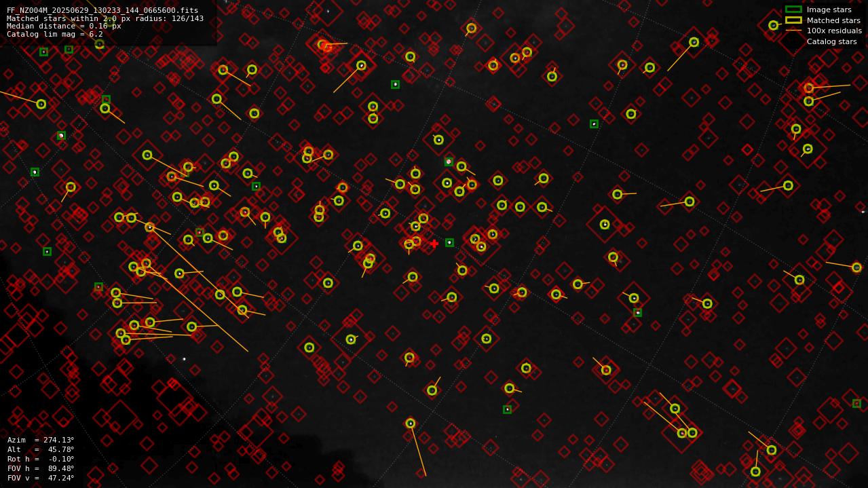Select the 'Matched stars' legend label
This screenshot has width=868, height=488.
point(833,20)
